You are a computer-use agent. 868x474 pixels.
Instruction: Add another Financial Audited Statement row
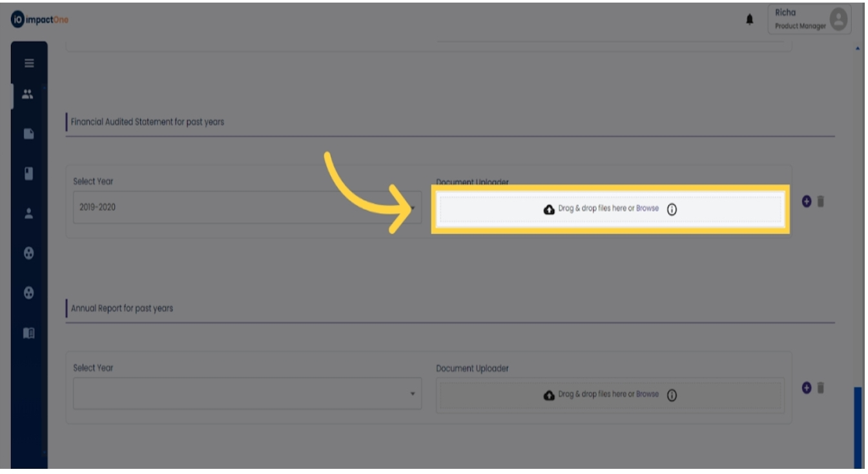point(807,201)
